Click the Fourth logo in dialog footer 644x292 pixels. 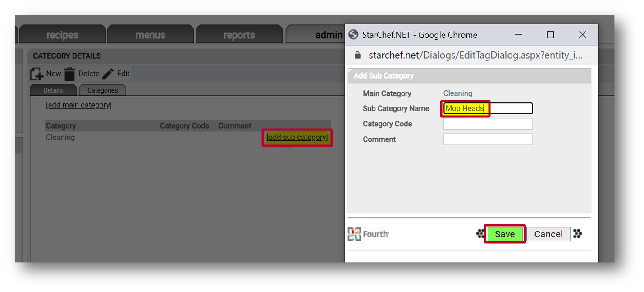369,234
